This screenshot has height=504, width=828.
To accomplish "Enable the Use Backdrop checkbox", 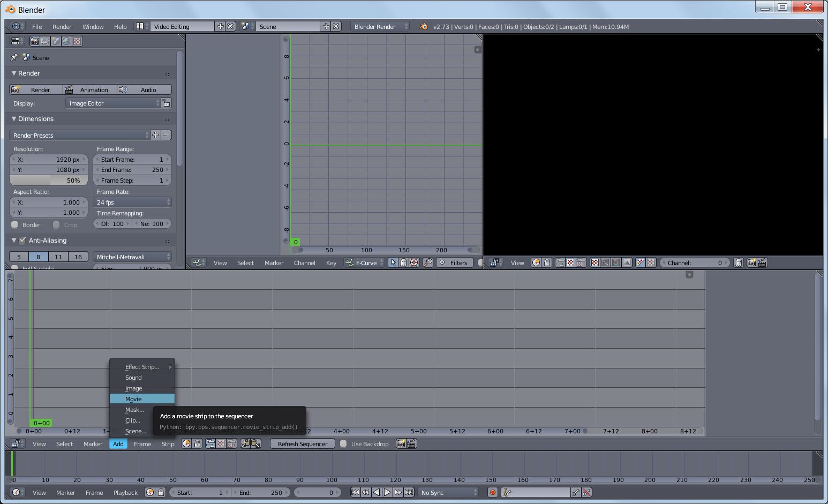I will point(343,443).
